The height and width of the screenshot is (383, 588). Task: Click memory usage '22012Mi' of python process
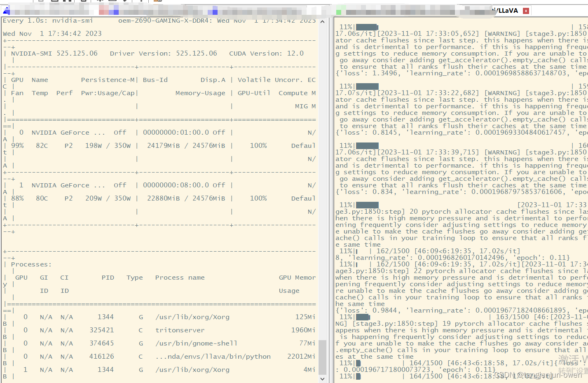[301, 357]
